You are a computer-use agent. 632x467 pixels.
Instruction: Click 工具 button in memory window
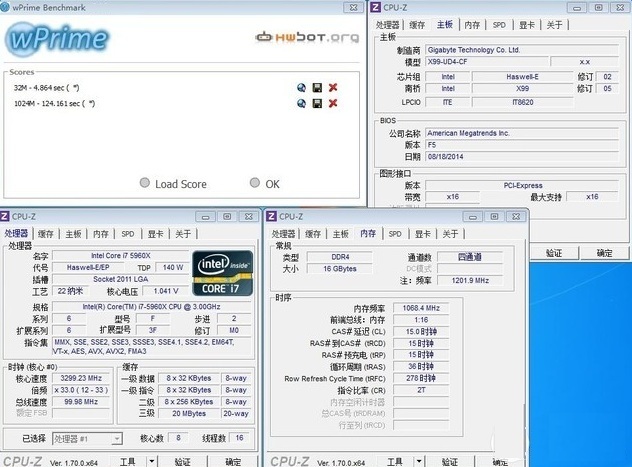point(395,461)
